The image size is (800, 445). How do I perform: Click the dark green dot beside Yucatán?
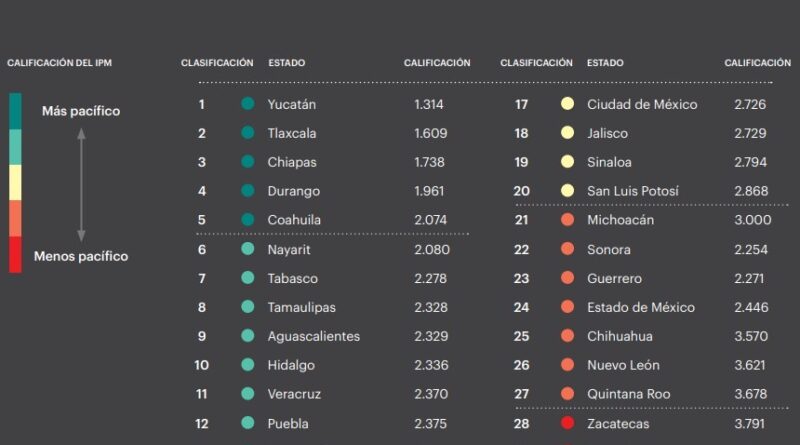247,104
